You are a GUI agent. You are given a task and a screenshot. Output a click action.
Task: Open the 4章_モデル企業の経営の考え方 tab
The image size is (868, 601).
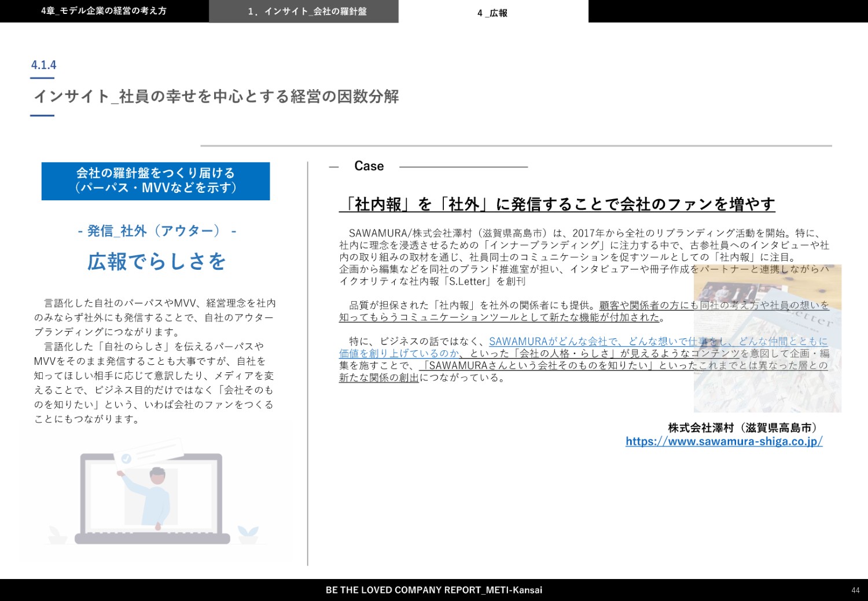(x=104, y=11)
